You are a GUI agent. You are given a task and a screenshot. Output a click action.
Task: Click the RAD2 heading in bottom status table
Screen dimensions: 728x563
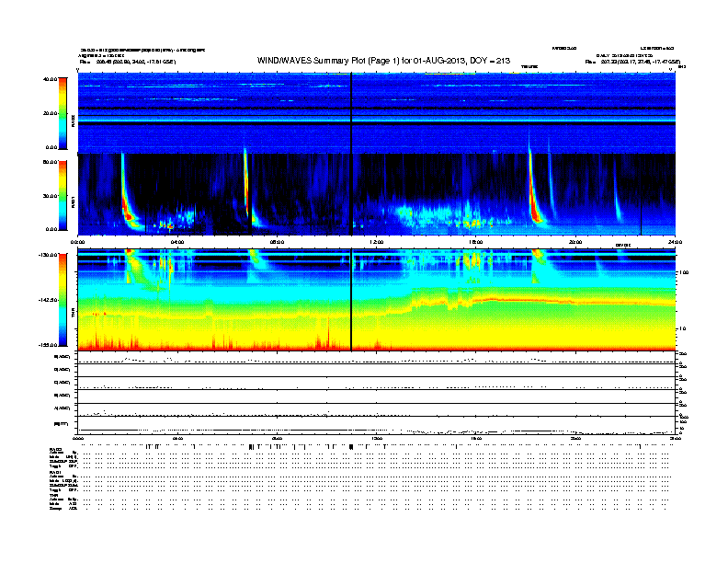(x=55, y=450)
